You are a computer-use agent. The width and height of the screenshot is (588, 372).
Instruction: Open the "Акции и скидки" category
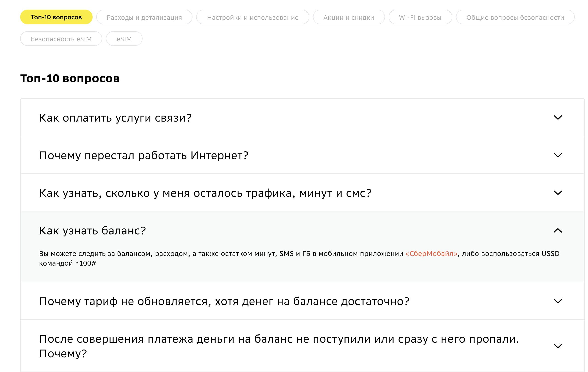point(349,17)
